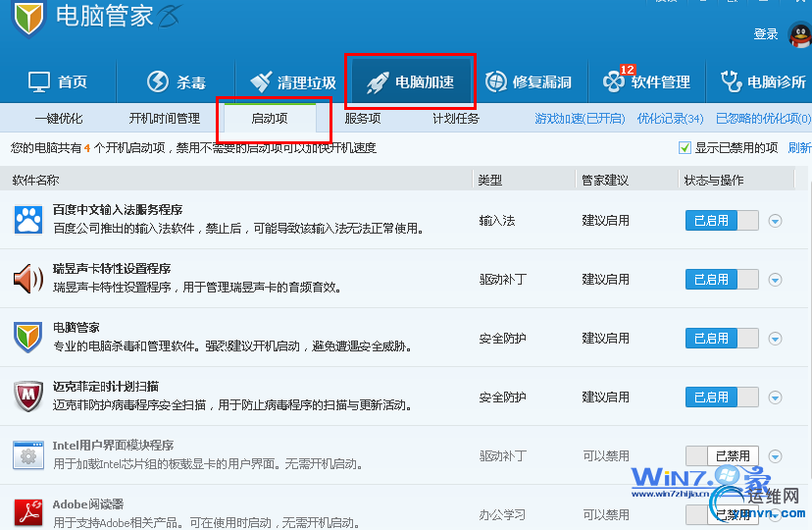Click the 刷新 refresh link
Screen dimensions: 812x530
pyautogui.click(x=799, y=148)
